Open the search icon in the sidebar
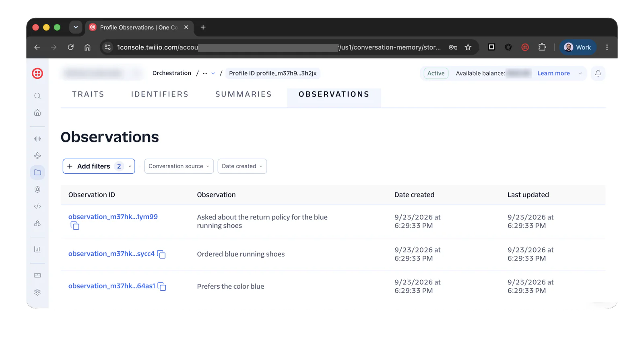 click(37, 96)
